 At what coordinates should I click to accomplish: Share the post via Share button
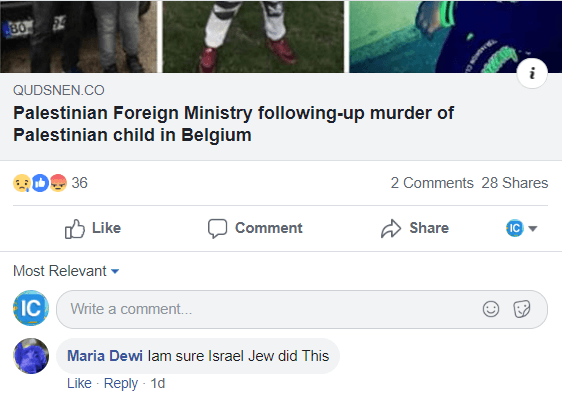(415, 228)
